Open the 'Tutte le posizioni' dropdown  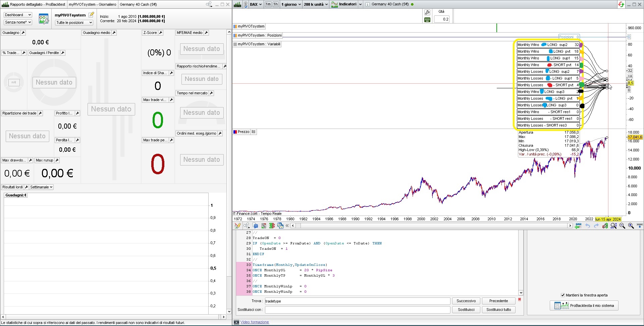(74, 22)
